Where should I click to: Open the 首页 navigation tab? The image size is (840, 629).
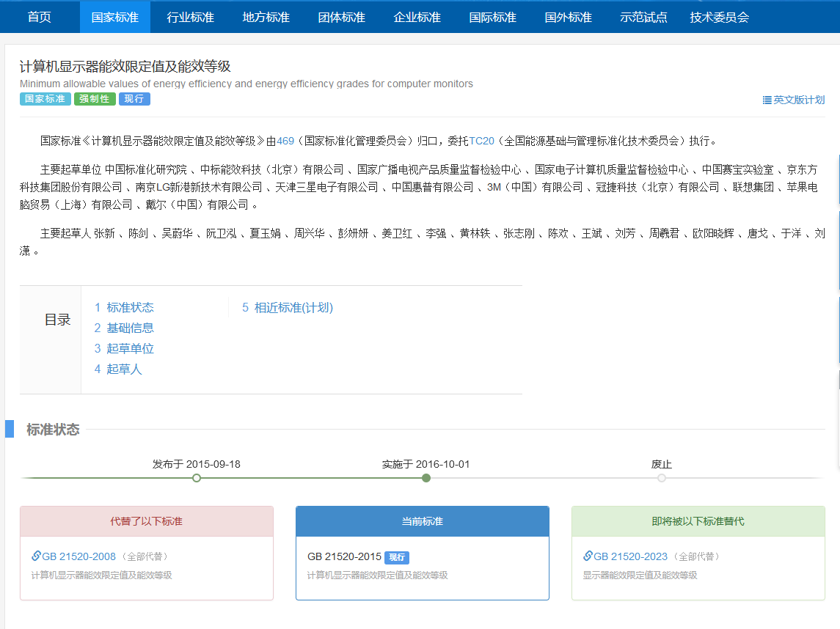40,17
